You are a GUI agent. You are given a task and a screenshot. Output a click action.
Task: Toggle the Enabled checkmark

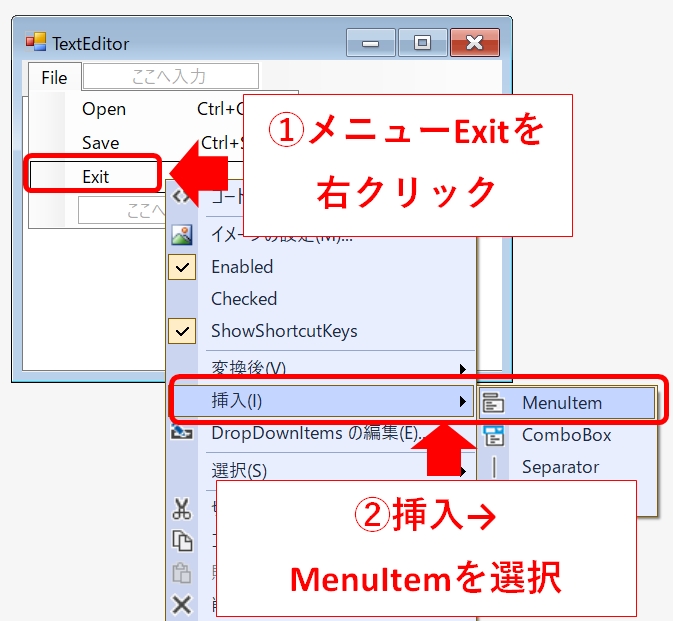click(x=182, y=267)
